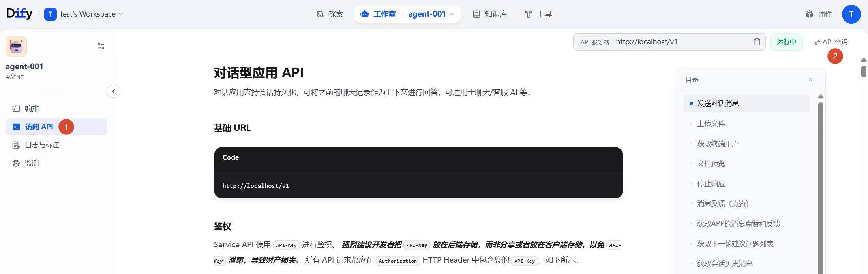Image resolution: width=868 pixels, height=274 pixels.
Task: Click the Authorization code tag
Action: click(x=398, y=261)
